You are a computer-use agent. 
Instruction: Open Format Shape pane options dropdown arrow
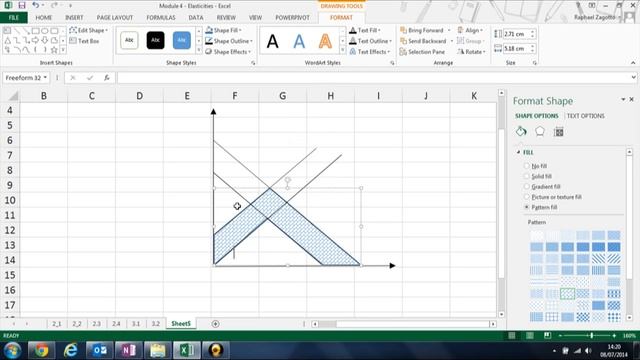(623, 99)
